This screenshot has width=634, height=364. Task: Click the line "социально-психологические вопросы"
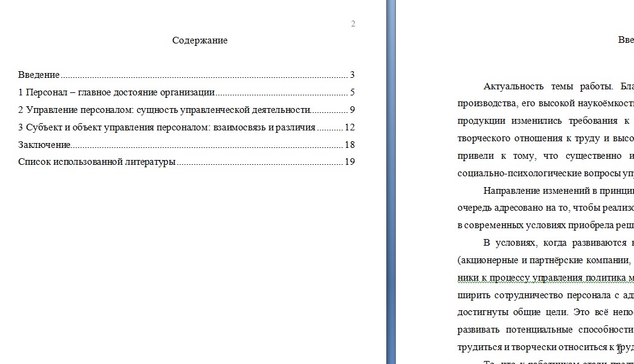point(545,173)
